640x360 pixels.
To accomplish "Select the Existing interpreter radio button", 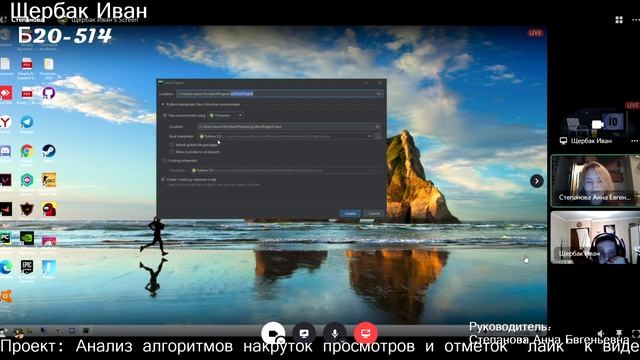I will point(165,161).
